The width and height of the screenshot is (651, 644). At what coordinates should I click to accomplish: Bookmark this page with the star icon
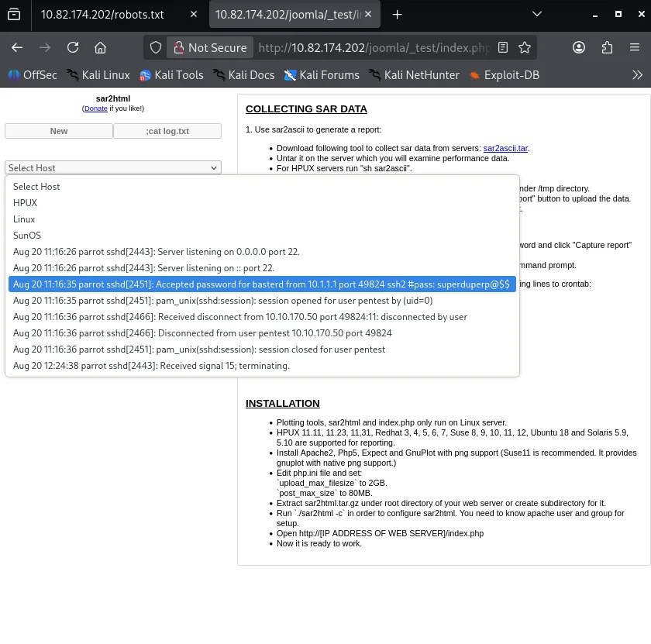pyautogui.click(x=525, y=47)
